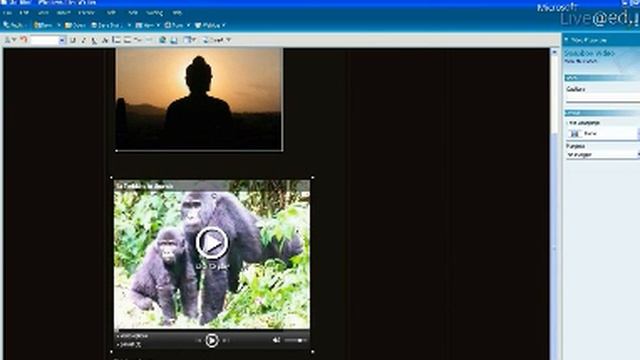Viewport: 640px width, 360px height.
Task: Apply bulleted list formatting
Action: (x=127, y=40)
